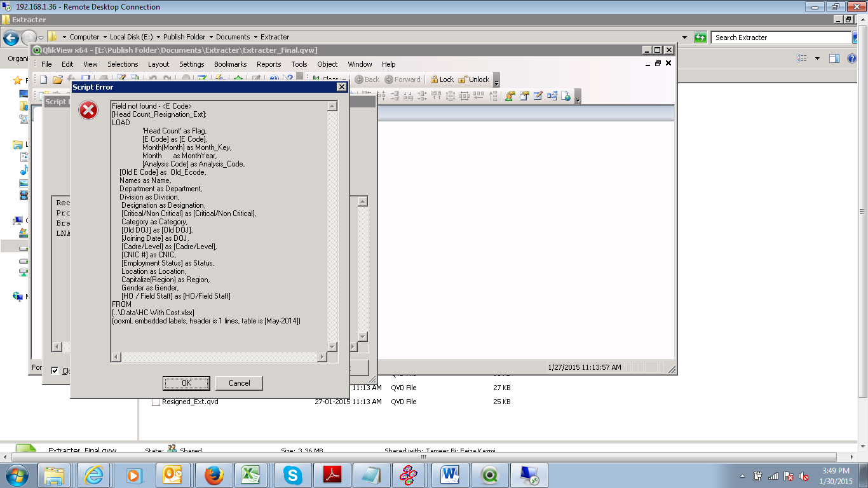
Task: Expand the address bar history dropdown
Action: (685, 37)
